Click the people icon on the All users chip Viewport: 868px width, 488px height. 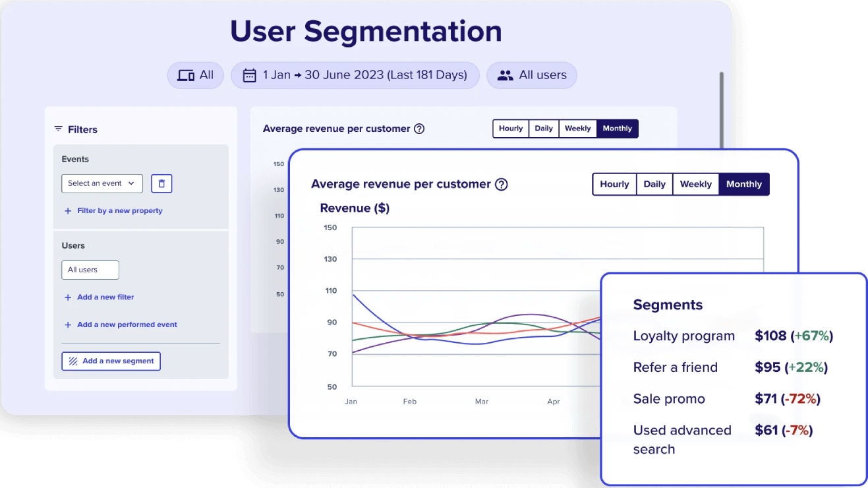[x=505, y=75]
